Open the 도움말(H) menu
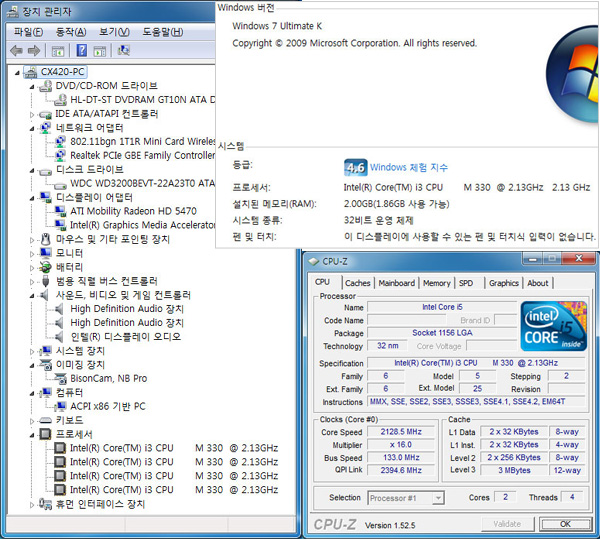This screenshot has height=540, width=600. [x=163, y=32]
